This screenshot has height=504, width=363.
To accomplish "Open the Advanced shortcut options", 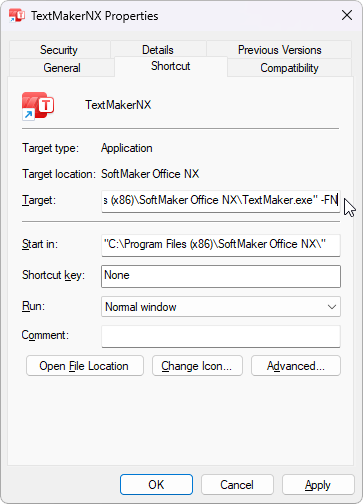I will click(296, 366).
